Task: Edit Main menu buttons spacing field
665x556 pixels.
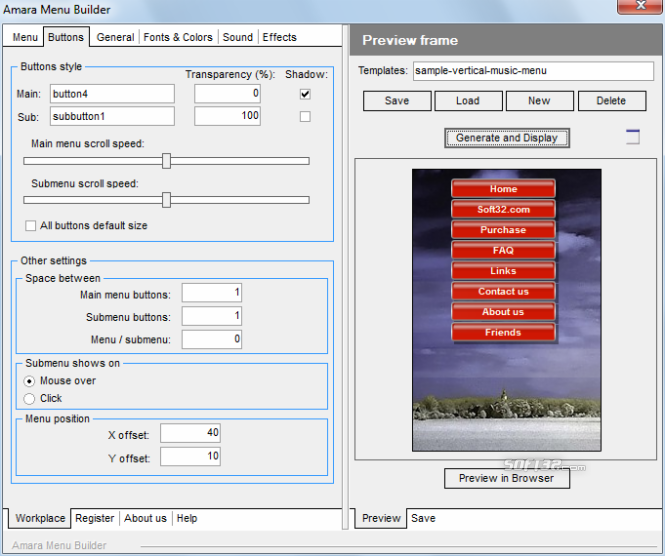Action: pos(212,293)
